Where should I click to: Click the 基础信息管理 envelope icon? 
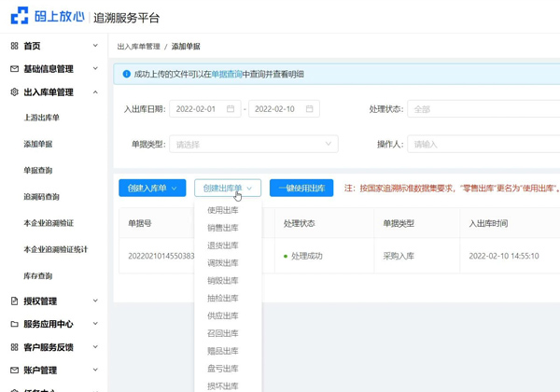point(14,69)
